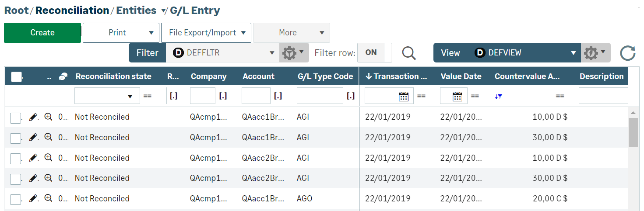This screenshot has width=644, height=211.
Task: Click the search magnifier icon
Action: tap(409, 53)
